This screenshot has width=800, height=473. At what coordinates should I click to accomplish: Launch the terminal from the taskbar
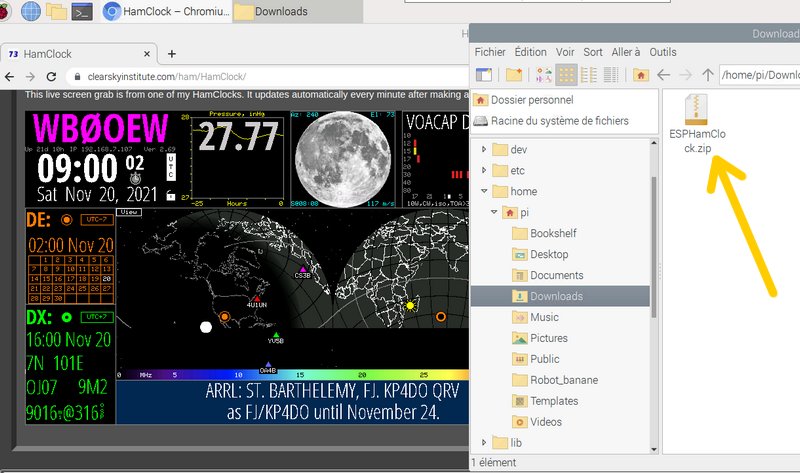[x=82, y=11]
